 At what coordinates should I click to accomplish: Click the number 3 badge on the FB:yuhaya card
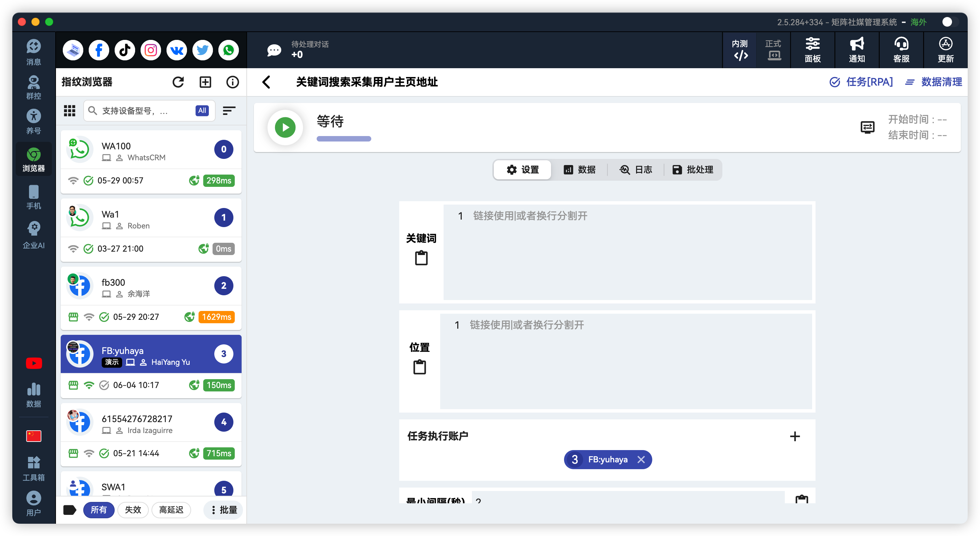coord(224,354)
